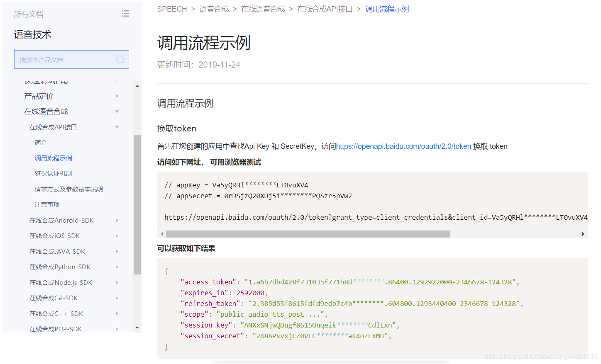Viewport: 601px width, 364px height.
Task: Click the sidebar vertical scrollbar thumb
Action: pos(137,205)
